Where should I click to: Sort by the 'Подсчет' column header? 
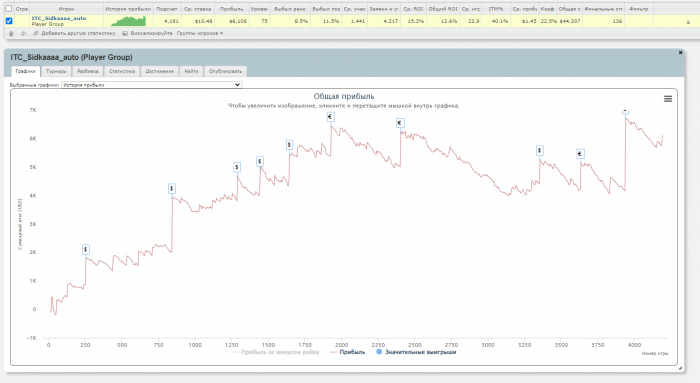(167, 9)
